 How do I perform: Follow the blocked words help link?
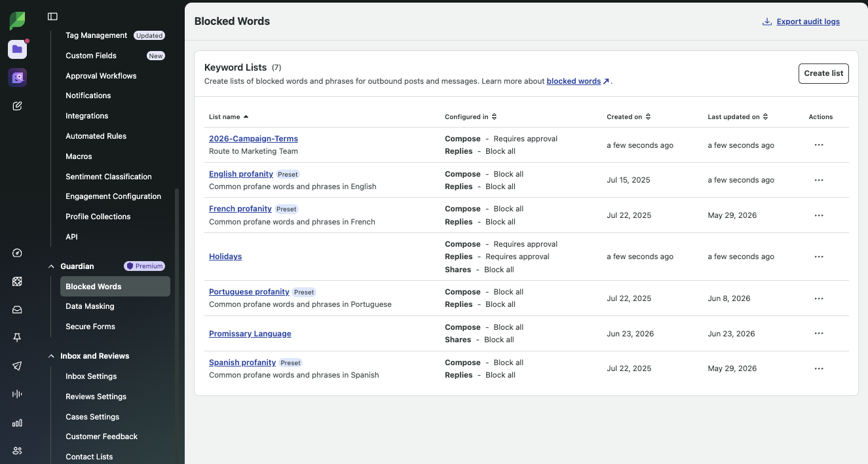click(x=578, y=81)
